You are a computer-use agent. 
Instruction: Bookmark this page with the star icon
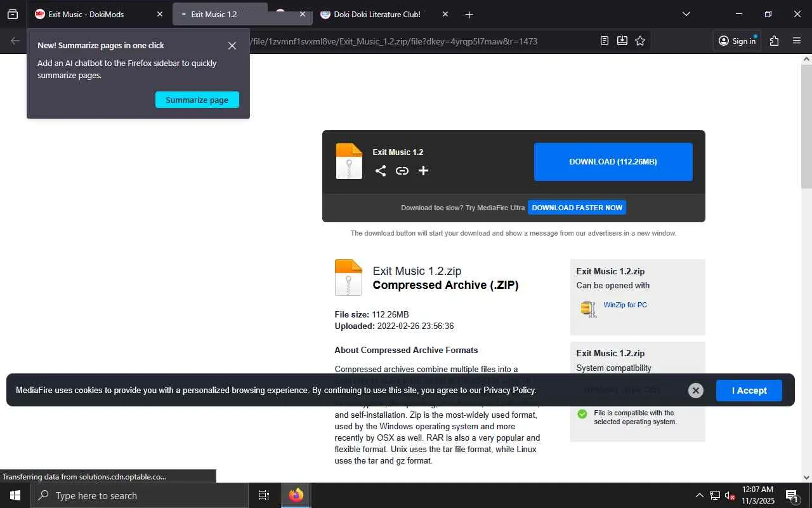(640, 41)
